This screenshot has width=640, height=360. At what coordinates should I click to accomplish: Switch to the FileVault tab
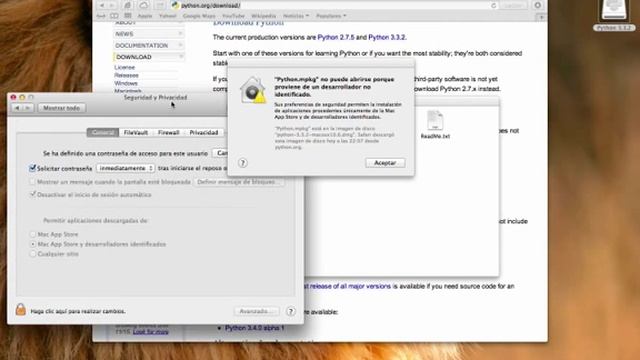point(136,133)
